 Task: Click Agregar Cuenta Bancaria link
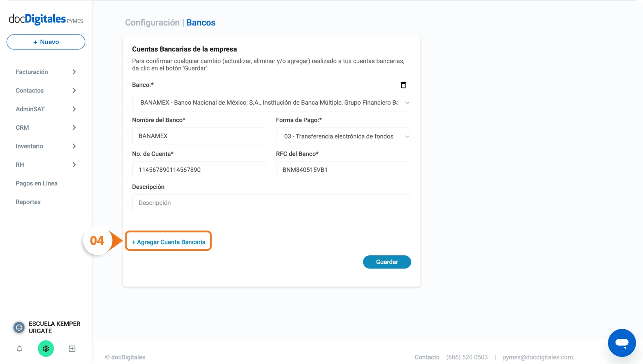coord(169,242)
